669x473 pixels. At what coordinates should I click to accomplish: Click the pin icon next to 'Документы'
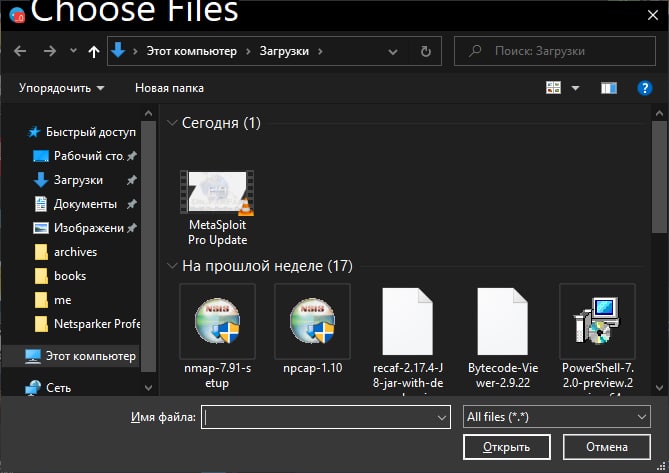(x=131, y=204)
